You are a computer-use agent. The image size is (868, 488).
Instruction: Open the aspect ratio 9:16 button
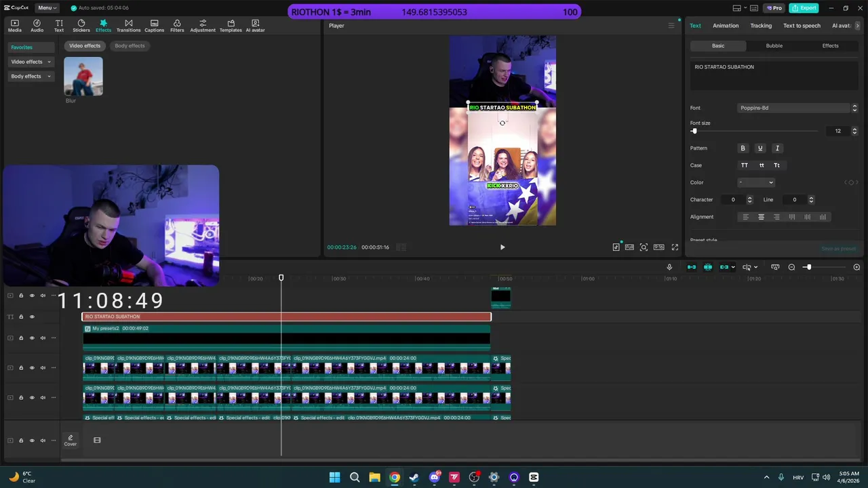658,247
